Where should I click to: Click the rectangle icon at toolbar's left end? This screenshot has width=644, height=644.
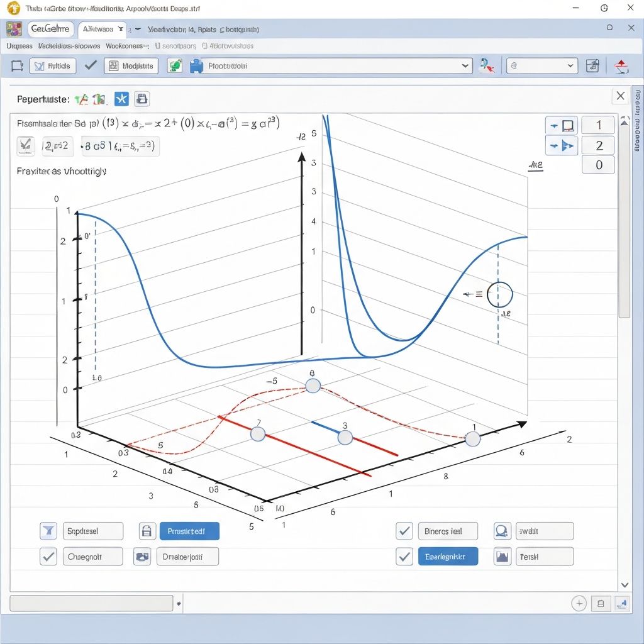(x=18, y=65)
